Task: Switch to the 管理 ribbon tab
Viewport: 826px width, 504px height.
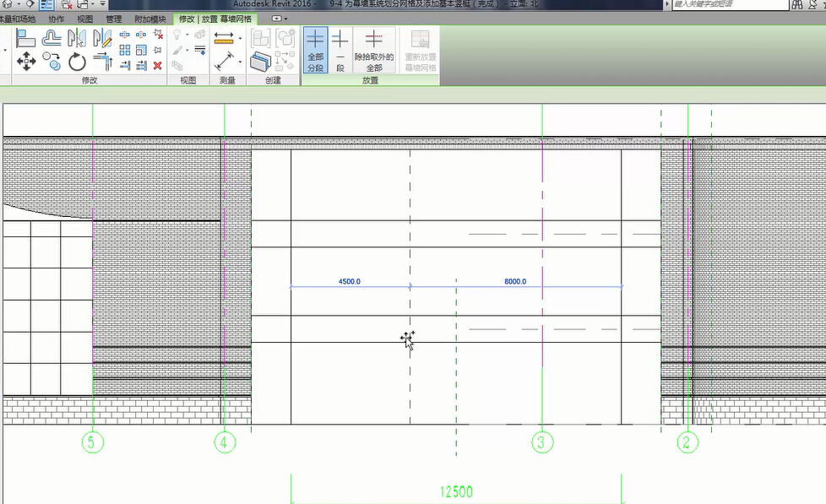Action: 114,19
